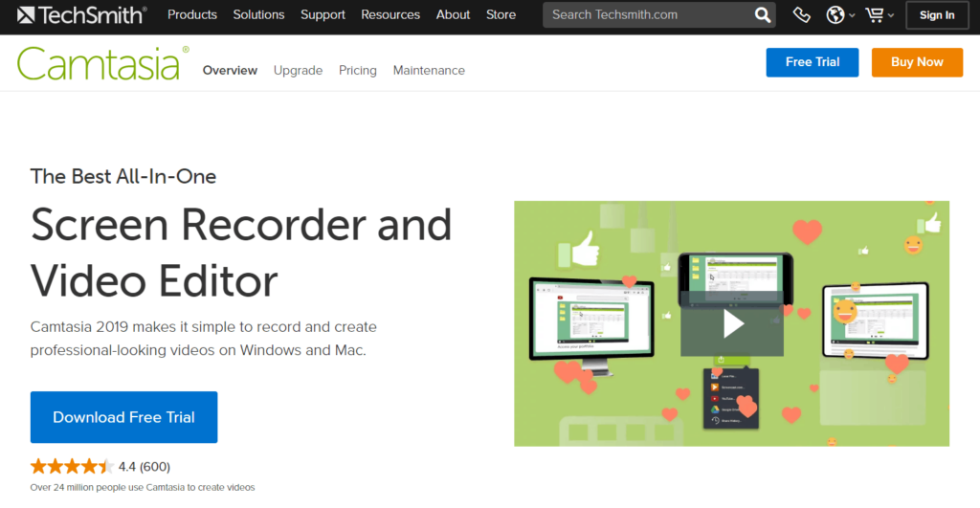Open the shopping cart icon
The width and height of the screenshot is (980, 508).
click(875, 15)
